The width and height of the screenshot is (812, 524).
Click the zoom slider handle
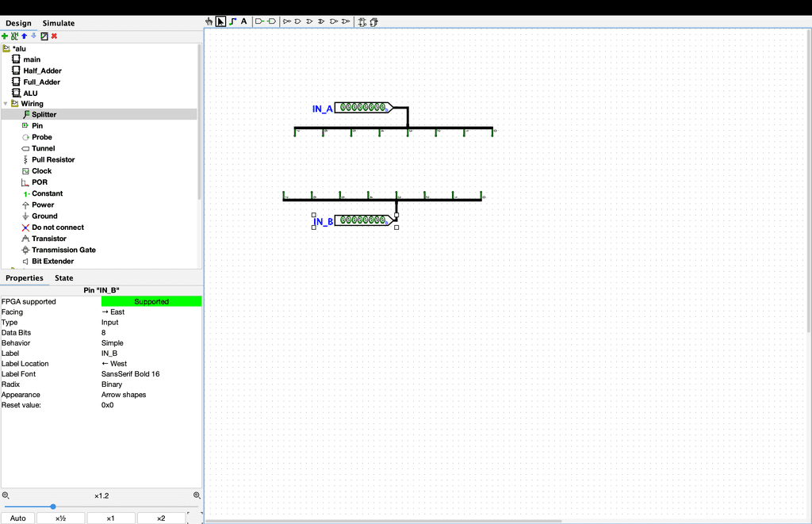pyautogui.click(x=53, y=507)
